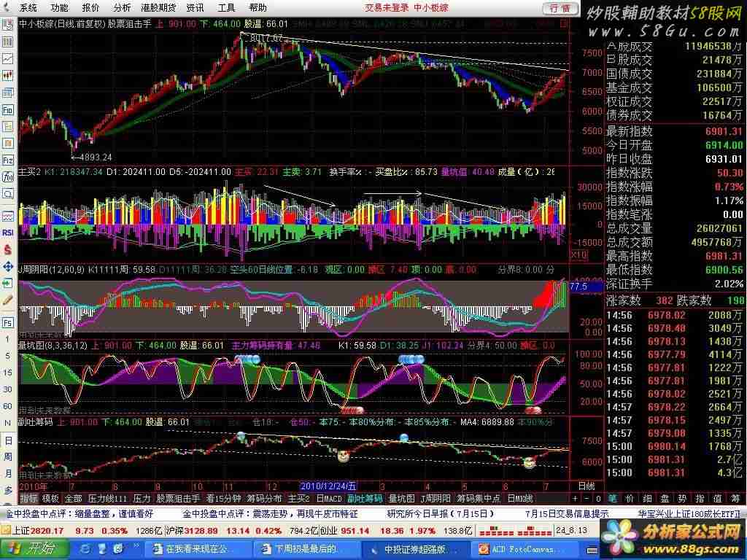Select the candlestick chart icon
Image resolution: width=747 pixels, height=560 pixels.
(x=7, y=76)
